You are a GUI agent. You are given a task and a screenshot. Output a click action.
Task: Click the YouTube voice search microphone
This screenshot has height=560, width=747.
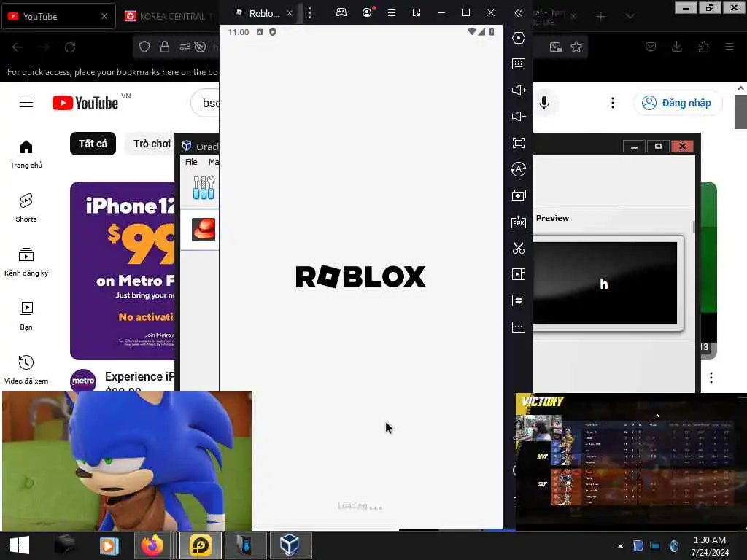(544, 103)
